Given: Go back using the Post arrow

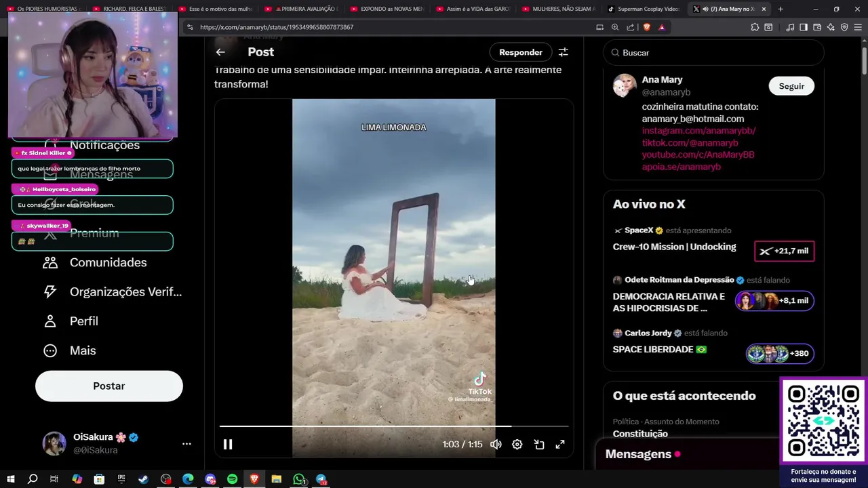Looking at the screenshot, I should 220,52.
